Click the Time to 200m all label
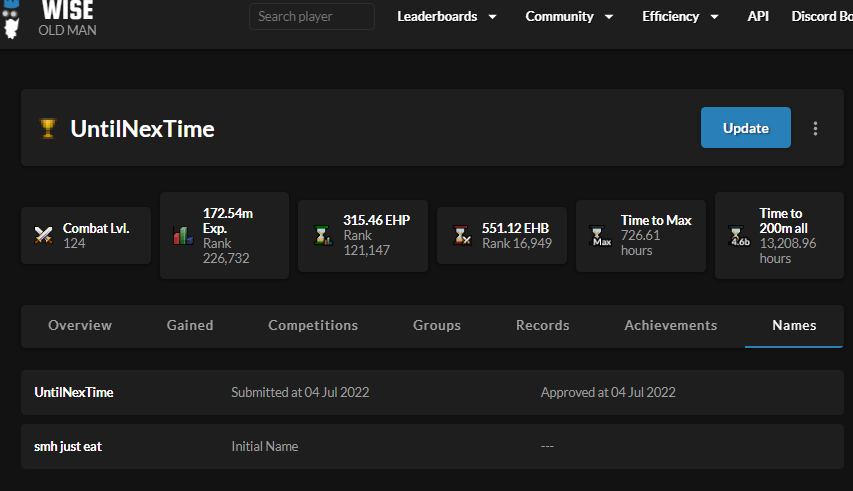853x491 pixels. point(783,221)
